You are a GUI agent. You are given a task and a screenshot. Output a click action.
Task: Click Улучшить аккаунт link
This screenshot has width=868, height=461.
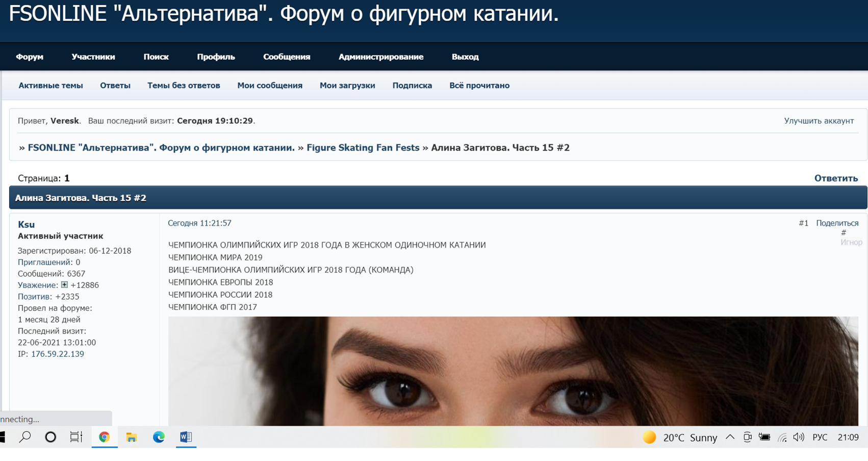tap(819, 121)
